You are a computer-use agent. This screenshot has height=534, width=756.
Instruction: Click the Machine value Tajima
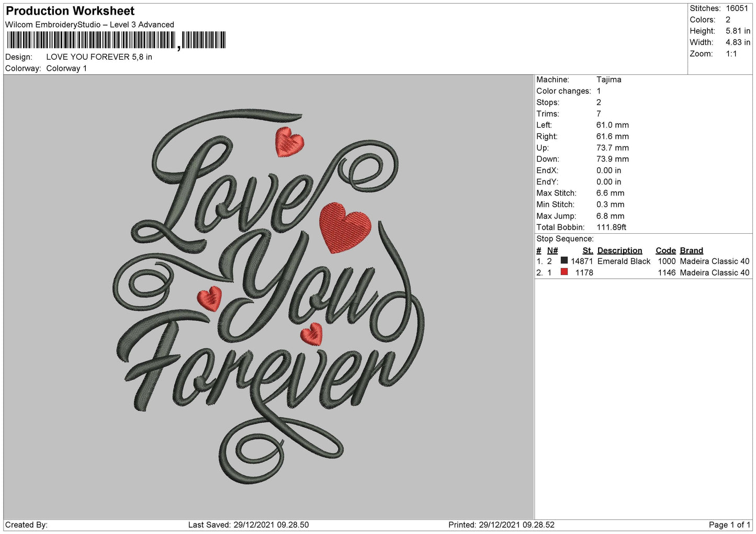pyautogui.click(x=609, y=79)
